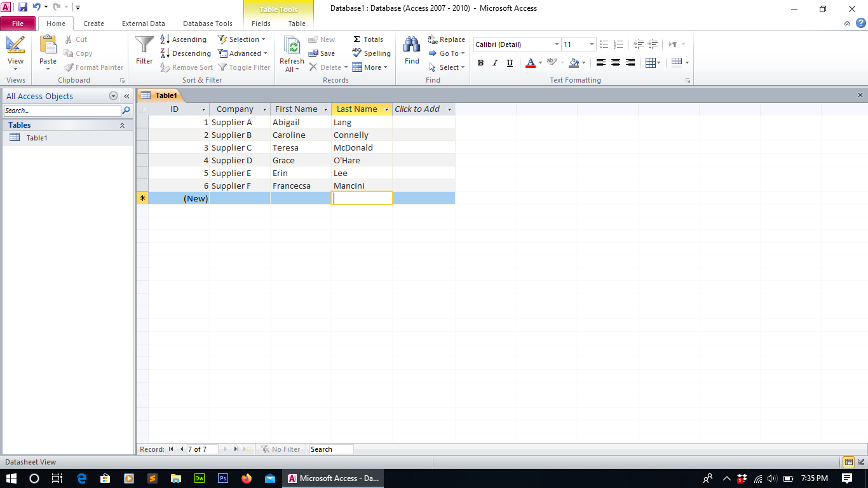Click the current record number box
Viewport: 868px width, 488px height.
[x=202, y=449]
